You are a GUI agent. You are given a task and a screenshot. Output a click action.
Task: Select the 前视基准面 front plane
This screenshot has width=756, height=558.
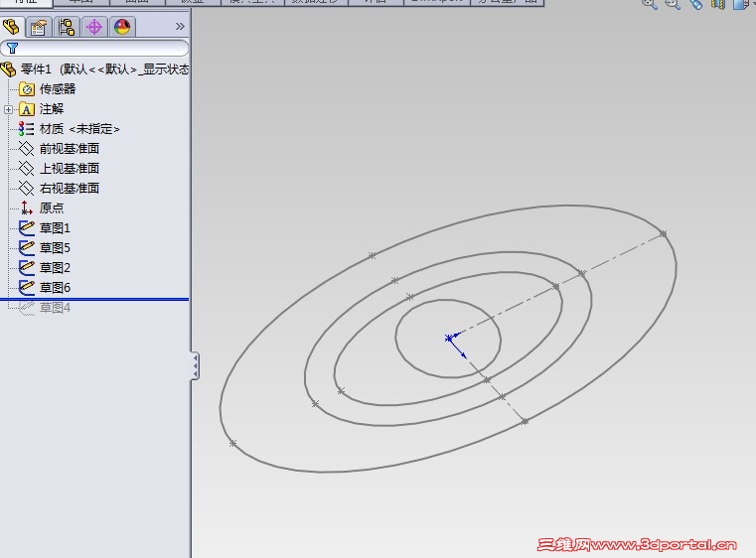[59, 149]
